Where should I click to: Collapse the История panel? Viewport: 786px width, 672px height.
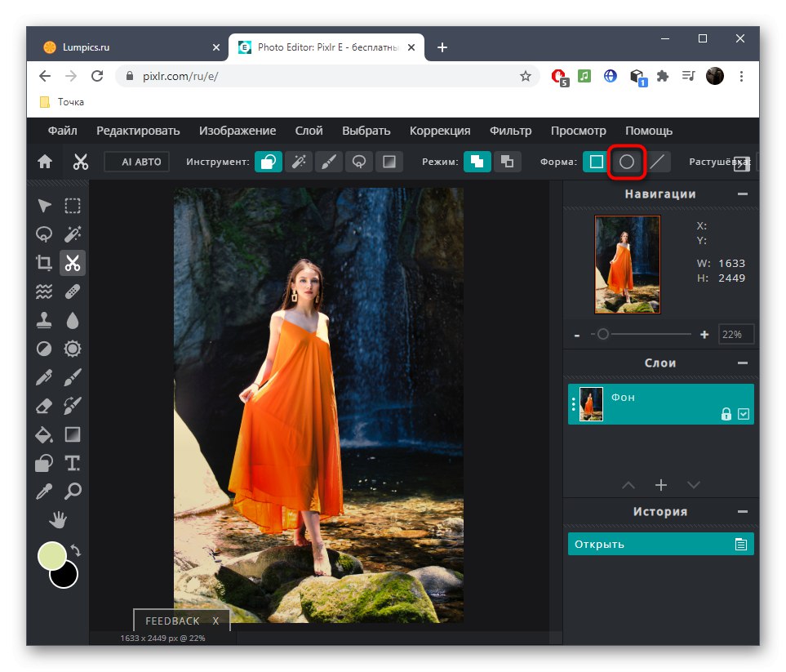tap(742, 512)
